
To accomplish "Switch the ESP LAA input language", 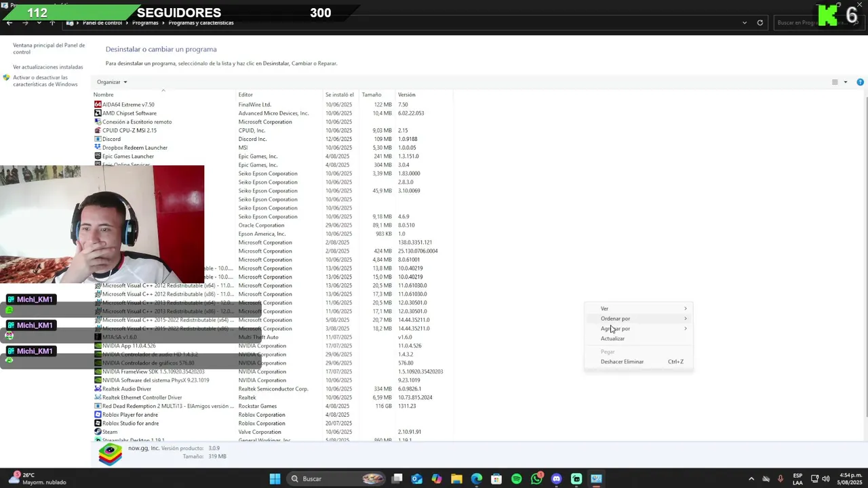I will pyautogui.click(x=798, y=479).
